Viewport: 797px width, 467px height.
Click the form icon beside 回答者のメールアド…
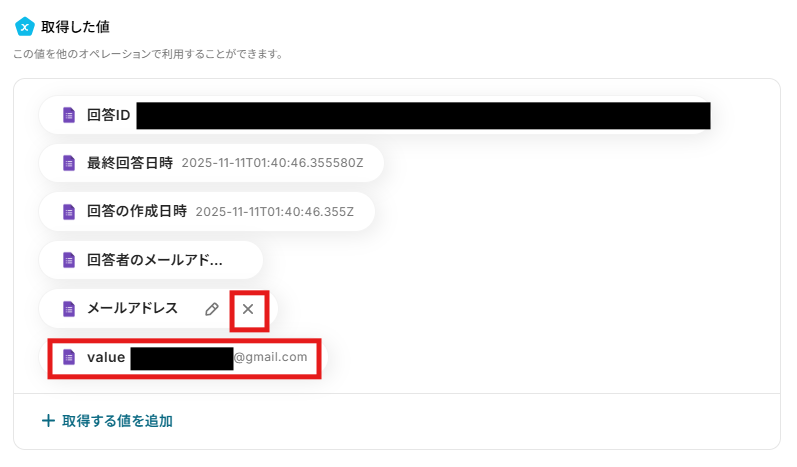coord(69,260)
